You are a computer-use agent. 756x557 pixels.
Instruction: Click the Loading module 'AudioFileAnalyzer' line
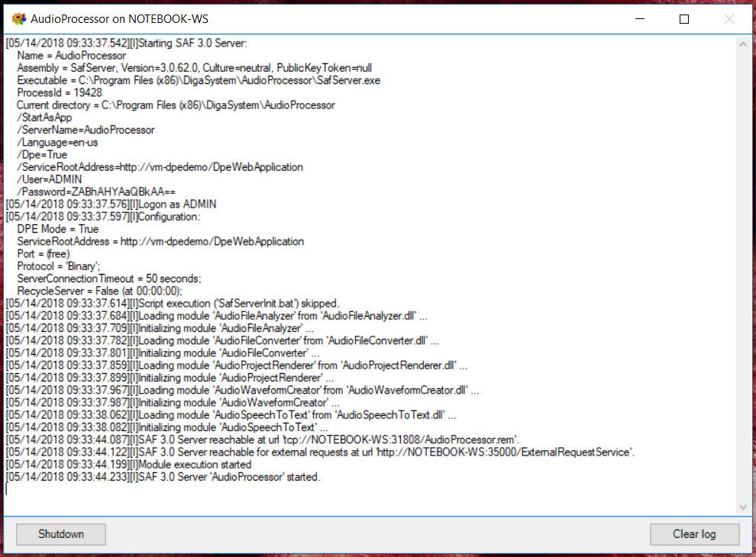pos(283,316)
